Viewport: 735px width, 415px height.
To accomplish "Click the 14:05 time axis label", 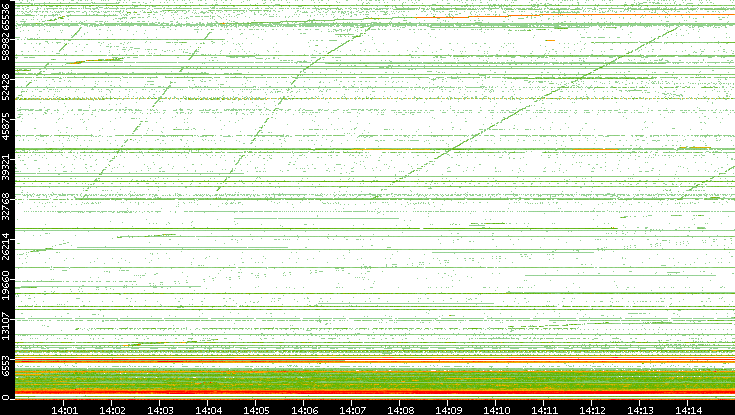I will 256,410.
